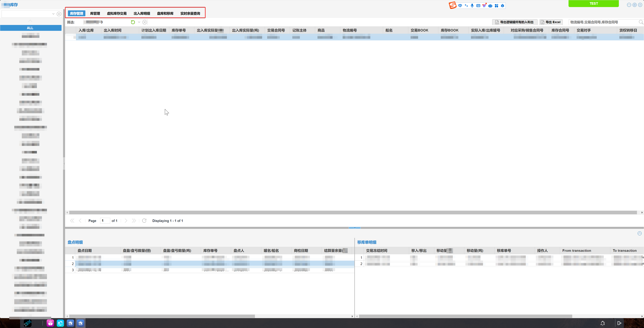Screen dimensions: 644x328
Task: Sort by the 出入库时间 column header
Action: click(x=120, y=30)
